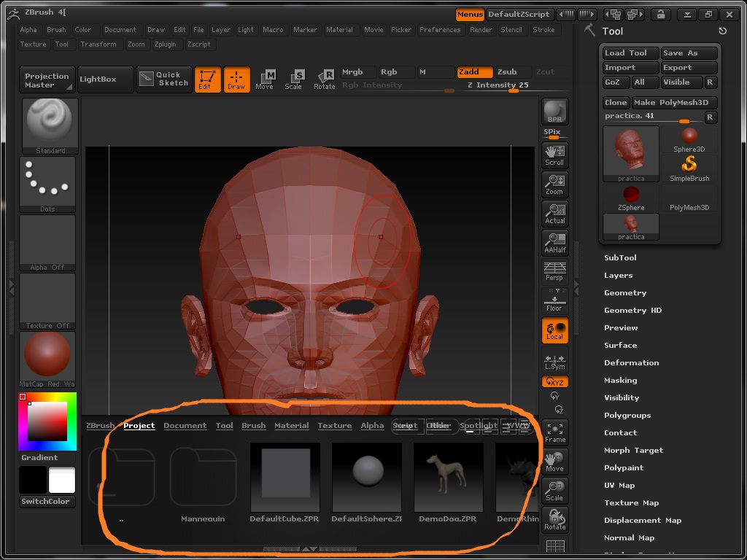Set Actual size view
This screenshot has width=747, height=560.
[554, 214]
